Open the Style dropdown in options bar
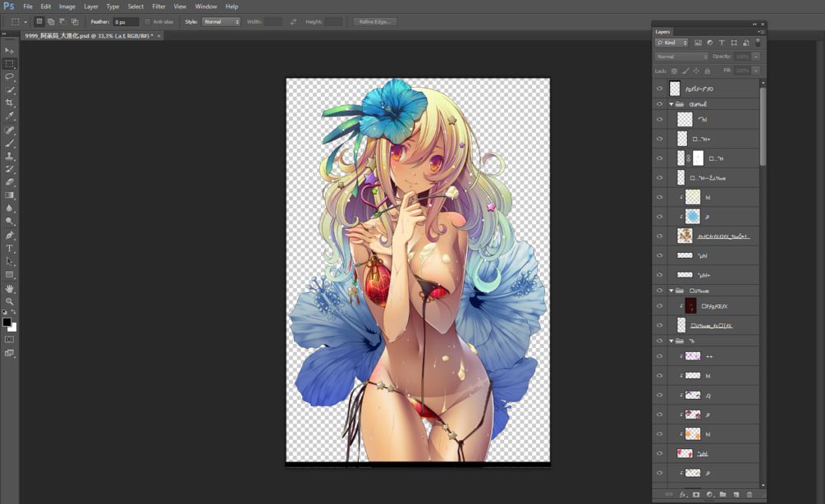This screenshot has width=825, height=504. (x=221, y=21)
